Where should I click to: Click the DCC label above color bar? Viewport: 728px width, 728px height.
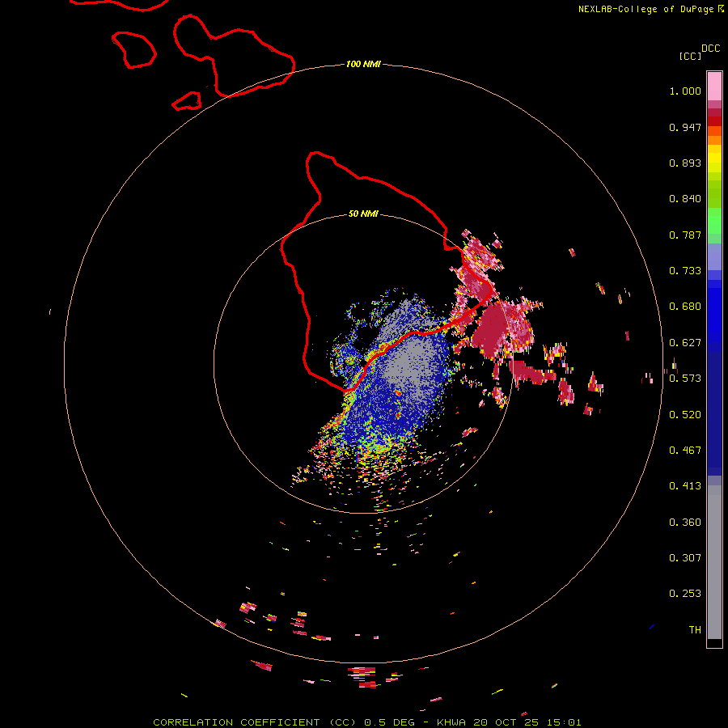710,49
